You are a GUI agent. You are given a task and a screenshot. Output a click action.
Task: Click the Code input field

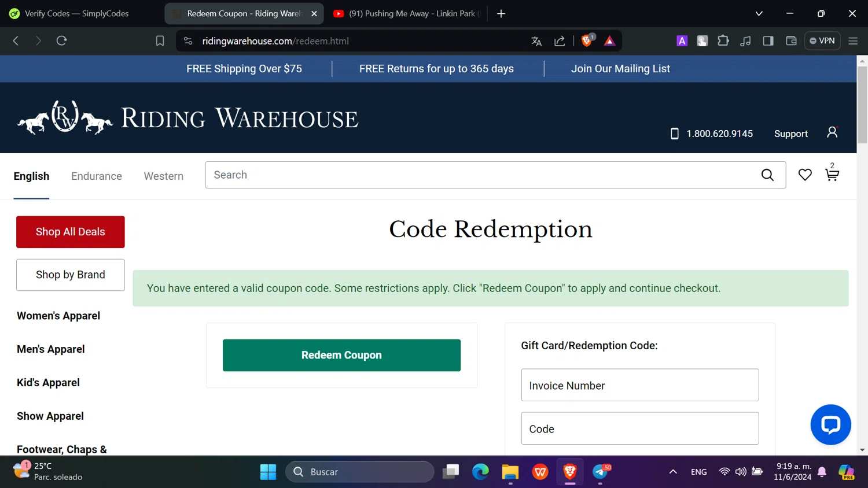coord(640,428)
